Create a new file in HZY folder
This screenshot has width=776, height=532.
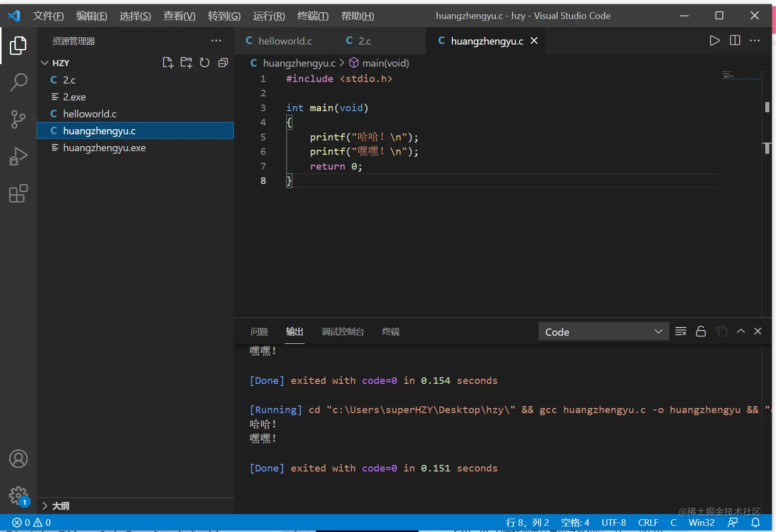[x=168, y=63]
